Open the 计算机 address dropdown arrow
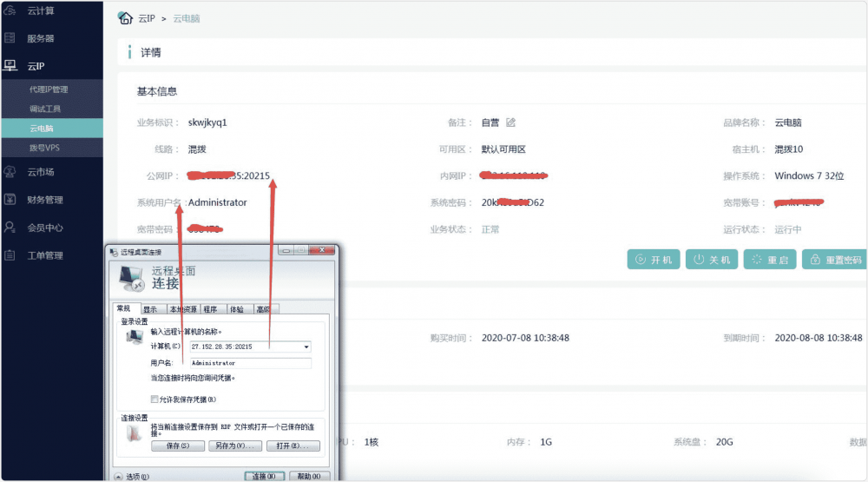The height and width of the screenshot is (482, 868). [306, 347]
